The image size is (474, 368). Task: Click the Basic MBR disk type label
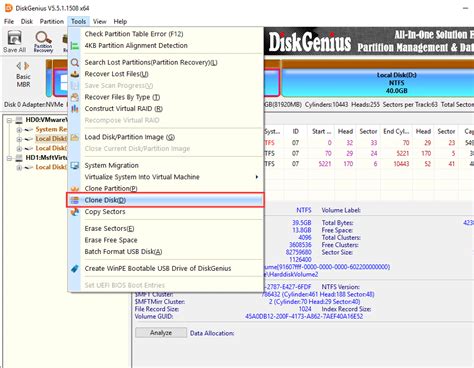[23, 81]
